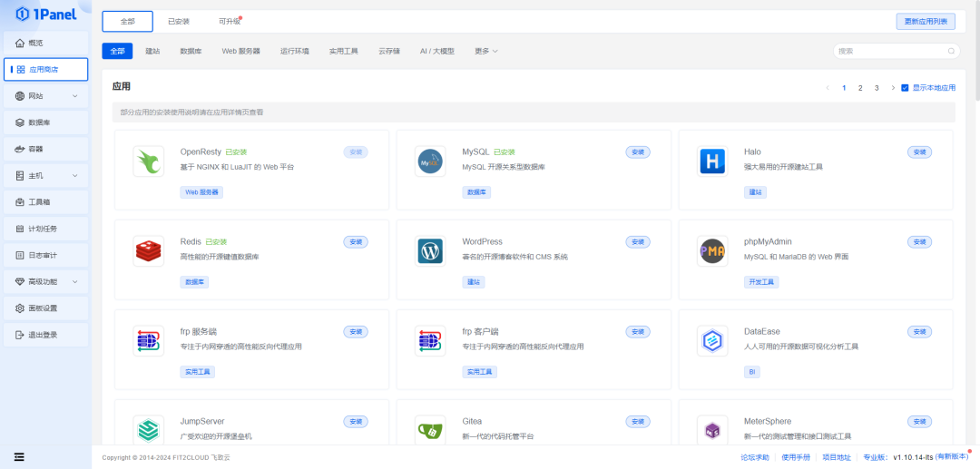Click the phpMyAdmin app icon
This screenshot has height=469, width=980.
point(712,251)
